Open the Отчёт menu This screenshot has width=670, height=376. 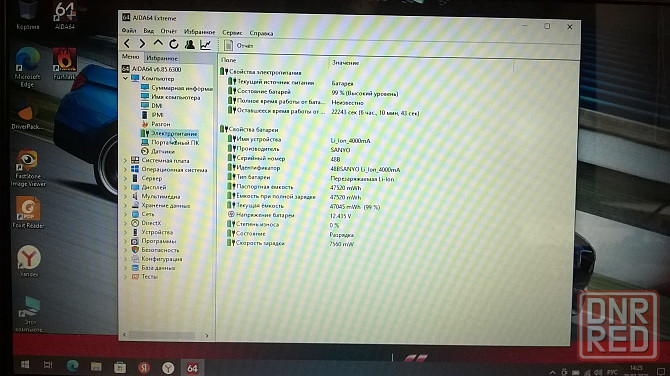pos(168,31)
